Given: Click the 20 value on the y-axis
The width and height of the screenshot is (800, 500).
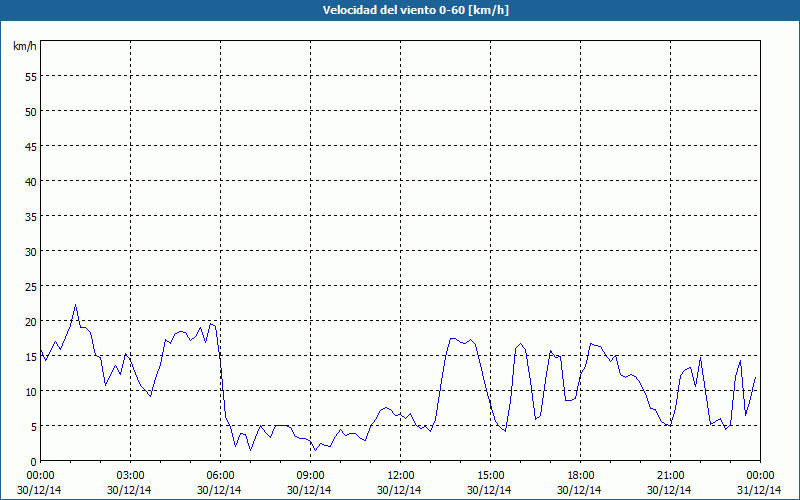Looking at the screenshot, I should (31, 321).
